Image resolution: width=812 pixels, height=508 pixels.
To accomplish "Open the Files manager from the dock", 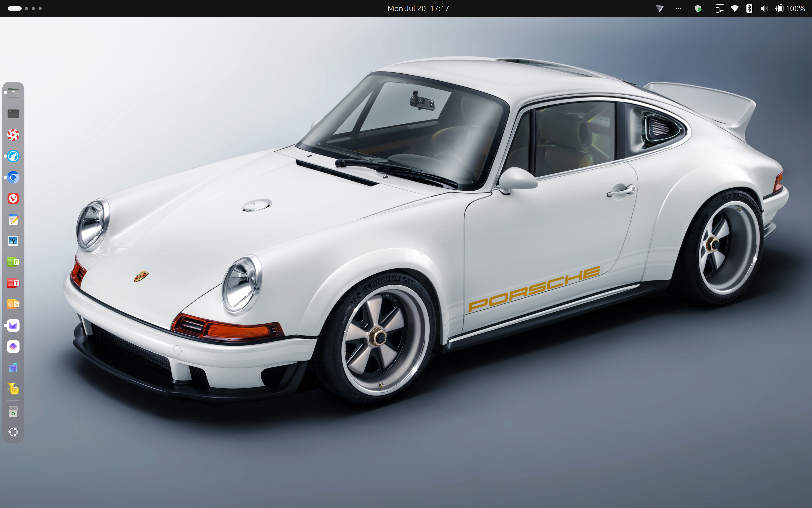I will tap(13, 92).
